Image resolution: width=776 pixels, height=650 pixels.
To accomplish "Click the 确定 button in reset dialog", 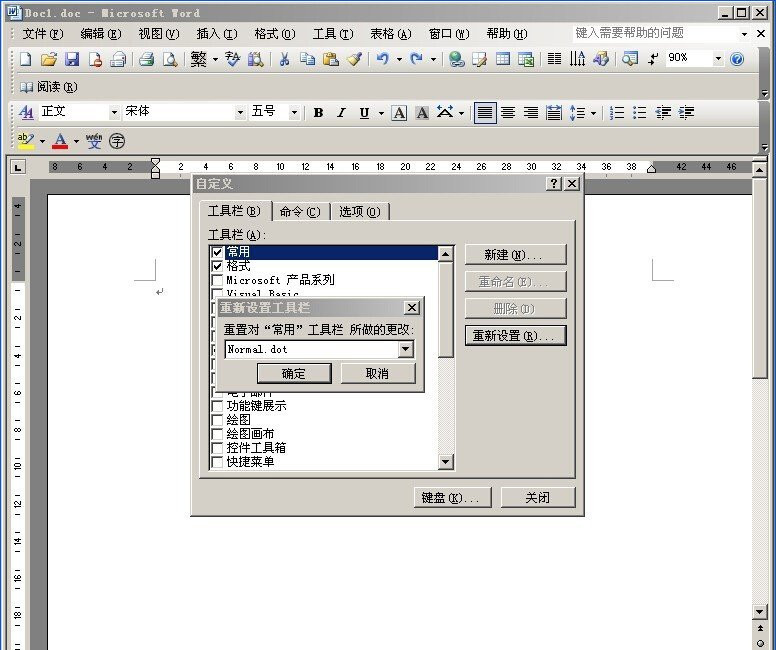I will tap(294, 373).
